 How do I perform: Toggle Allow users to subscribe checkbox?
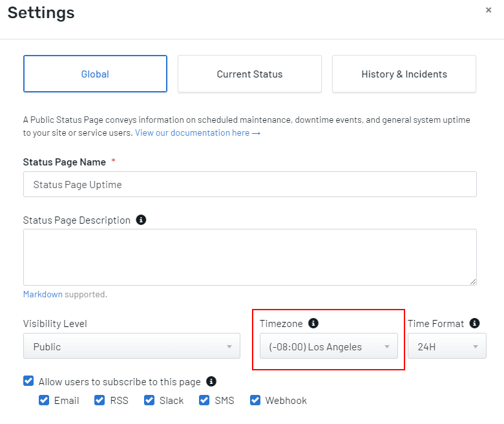pyautogui.click(x=28, y=381)
